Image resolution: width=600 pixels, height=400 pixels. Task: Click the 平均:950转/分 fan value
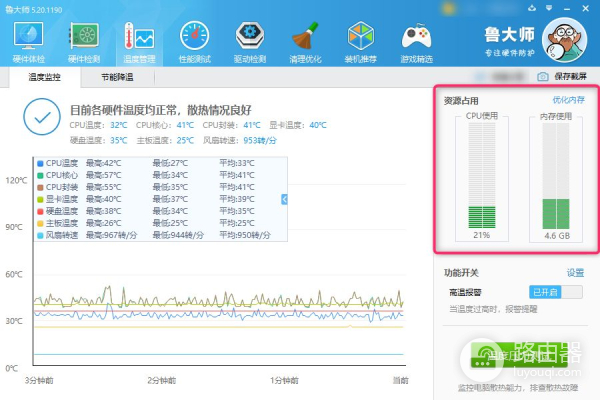(x=245, y=235)
